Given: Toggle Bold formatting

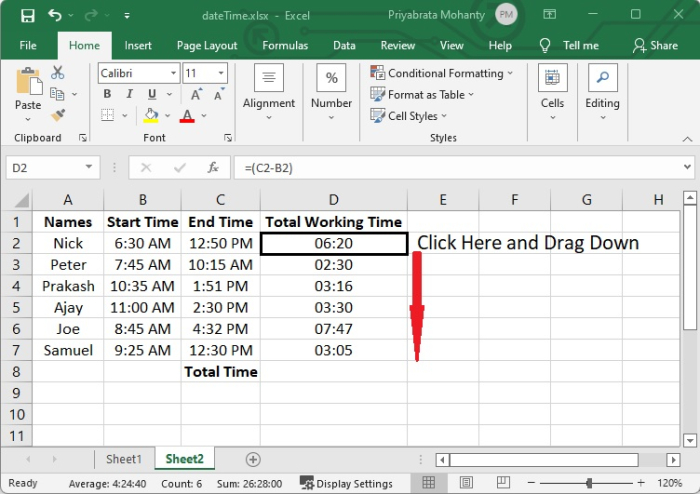Looking at the screenshot, I should point(107,94).
